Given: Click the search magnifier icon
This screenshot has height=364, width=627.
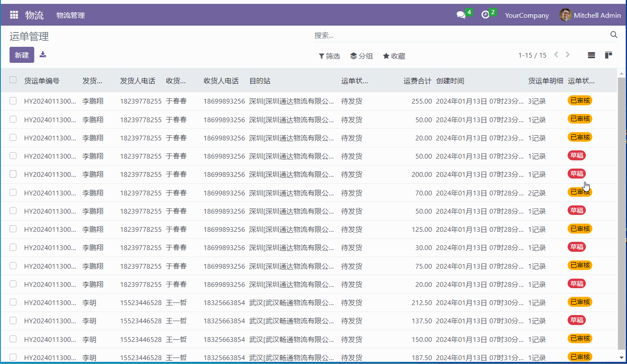Looking at the screenshot, I should (x=614, y=35).
